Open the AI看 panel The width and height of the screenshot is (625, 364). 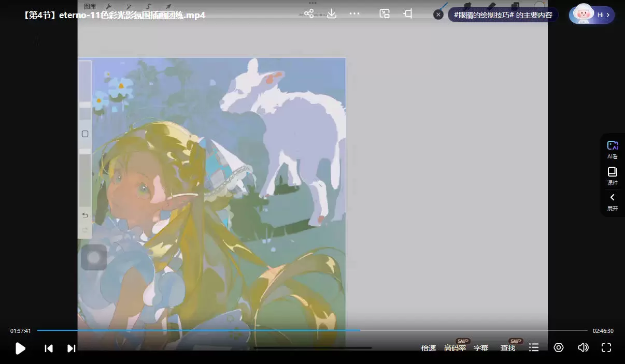[x=613, y=150]
